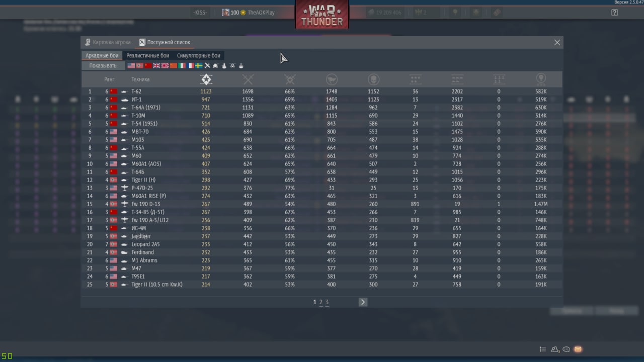Go to page 2 of list
The image size is (644, 362).
point(321,302)
